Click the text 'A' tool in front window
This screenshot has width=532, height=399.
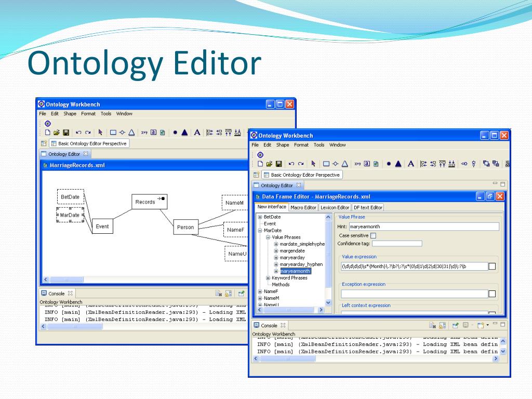pos(411,164)
